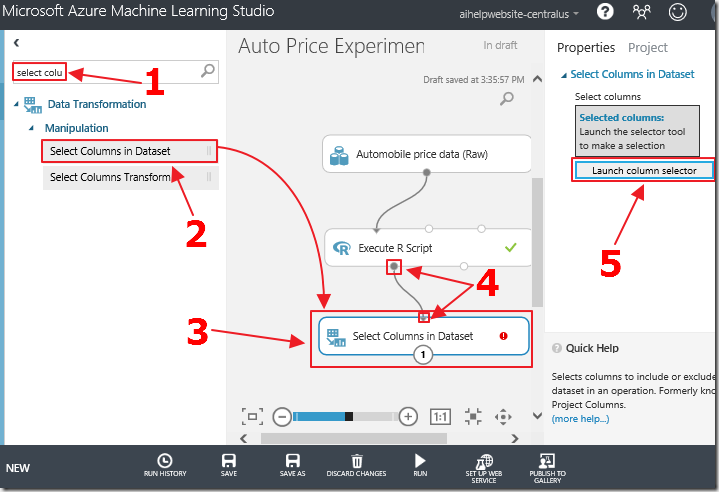
Task: Click the pan navigation arrows icon
Action: click(x=503, y=417)
